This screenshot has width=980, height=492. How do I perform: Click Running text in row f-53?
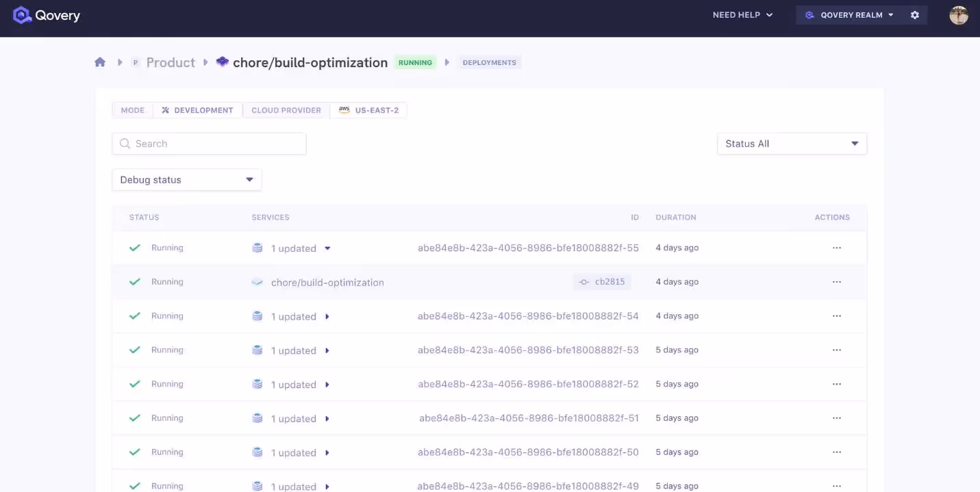[x=167, y=350]
